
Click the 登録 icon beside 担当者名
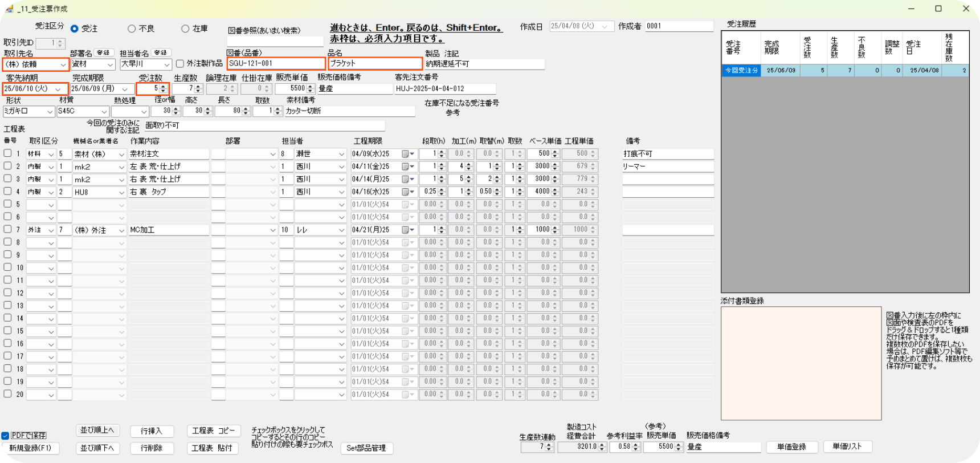160,52
